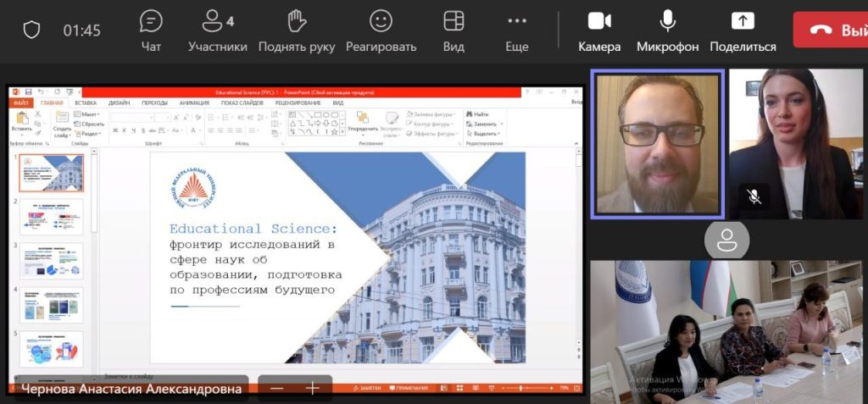
Task: Open the Реагировать reactions menu
Action: coord(381,30)
